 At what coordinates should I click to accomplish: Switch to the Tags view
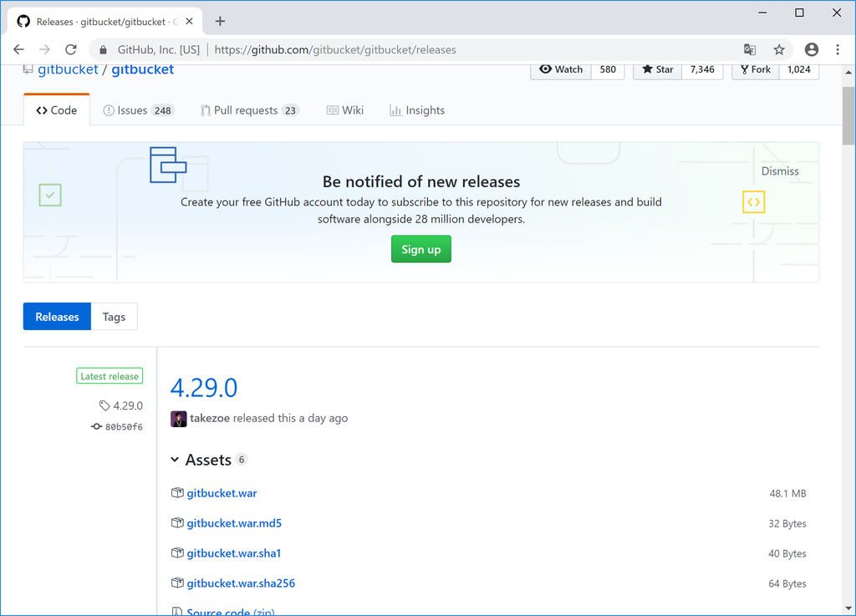pyautogui.click(x=114, y=316)
